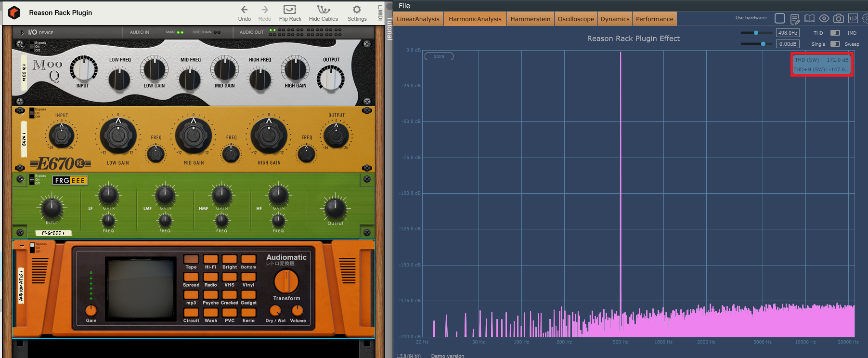Open the book manual icon
The height and width of the screenshot is (358, 868).
[x=810, y=18]
